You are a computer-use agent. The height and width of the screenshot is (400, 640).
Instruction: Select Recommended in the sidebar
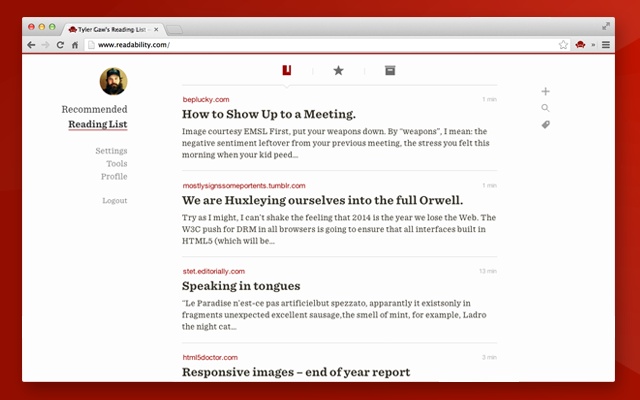94,110
